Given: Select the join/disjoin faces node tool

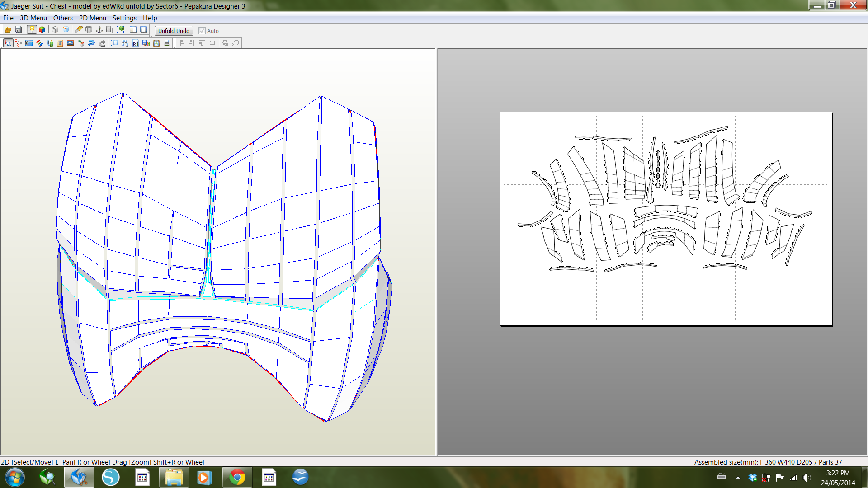Looking at the screenshot, I should (19, 43).
